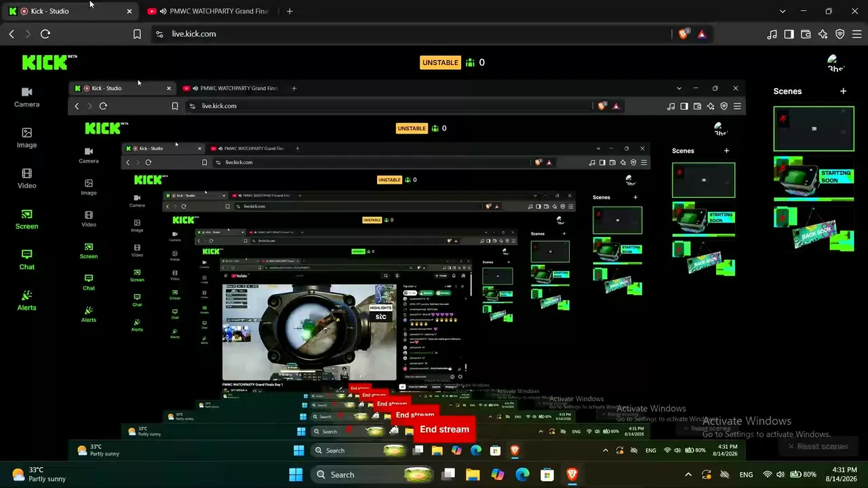Click the green viewer count icon
This screenshot has width=868, height=488.
[471, 62]
